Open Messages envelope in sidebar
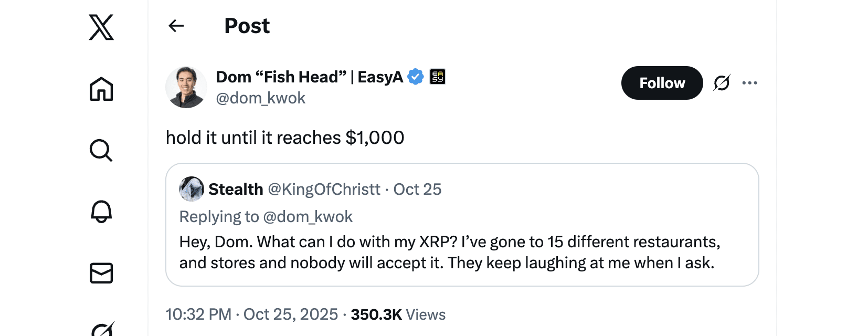 coord(101,273)
